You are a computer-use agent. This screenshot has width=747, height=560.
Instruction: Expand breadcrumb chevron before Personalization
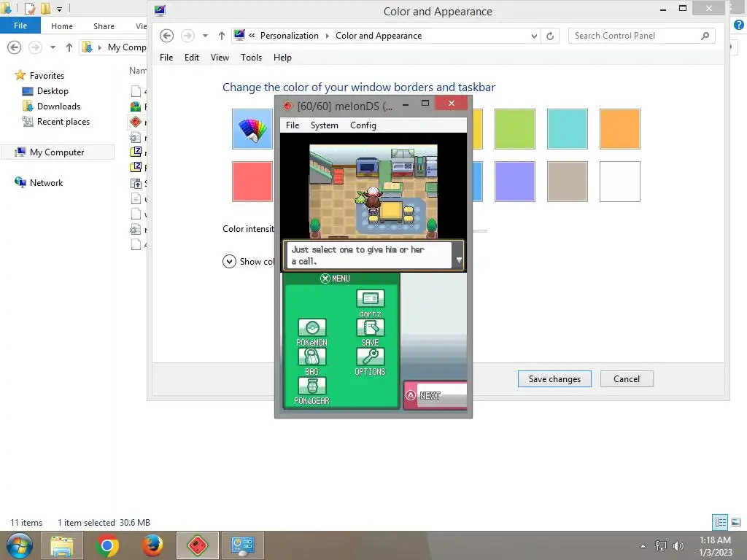coord(252,36)
